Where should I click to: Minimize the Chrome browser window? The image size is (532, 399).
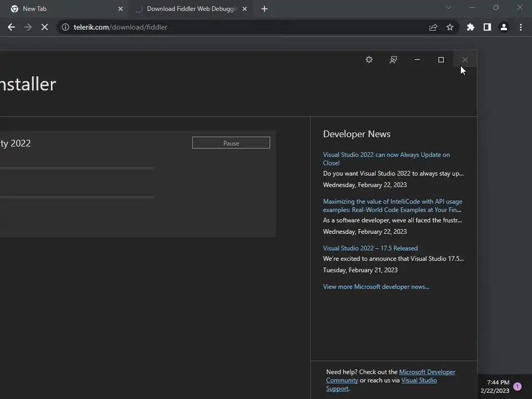[472, 7]
